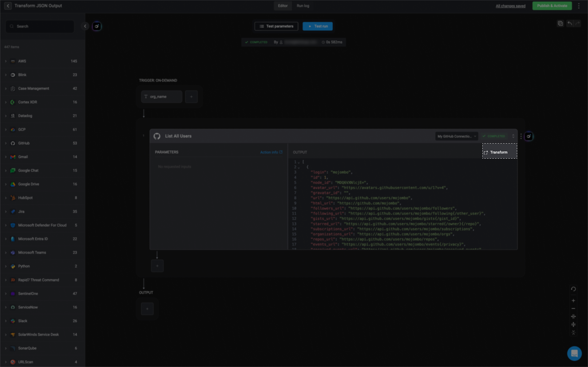
Task: Click the undo arrow icon
Action: pyautogui.click(x=570, y=24)
